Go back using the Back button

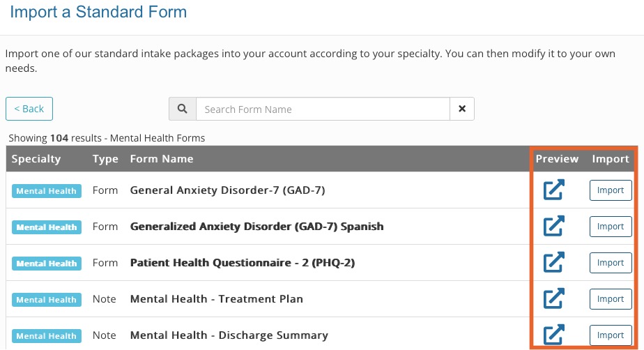[29, 109]
